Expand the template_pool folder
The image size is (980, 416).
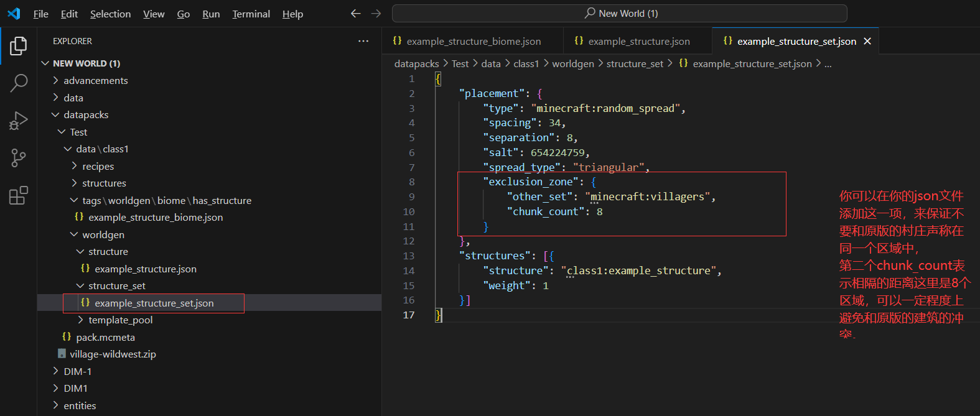(120, 320)
